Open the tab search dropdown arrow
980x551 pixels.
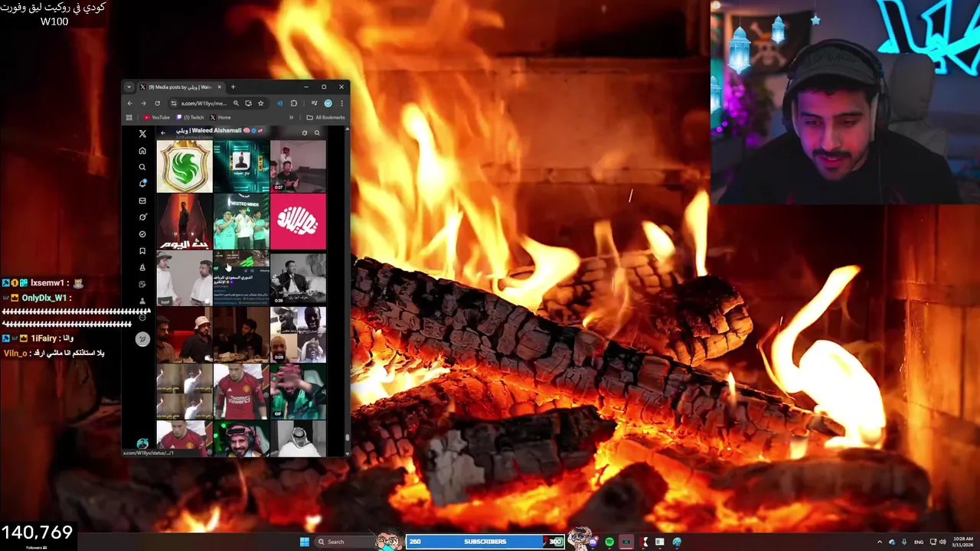[129, 87]
